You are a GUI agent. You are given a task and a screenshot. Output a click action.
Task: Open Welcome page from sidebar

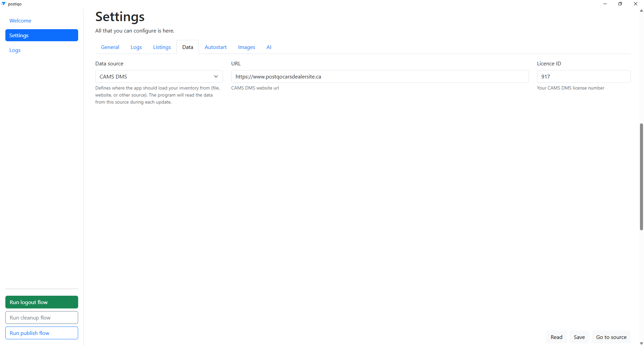[x=20, y=20]
